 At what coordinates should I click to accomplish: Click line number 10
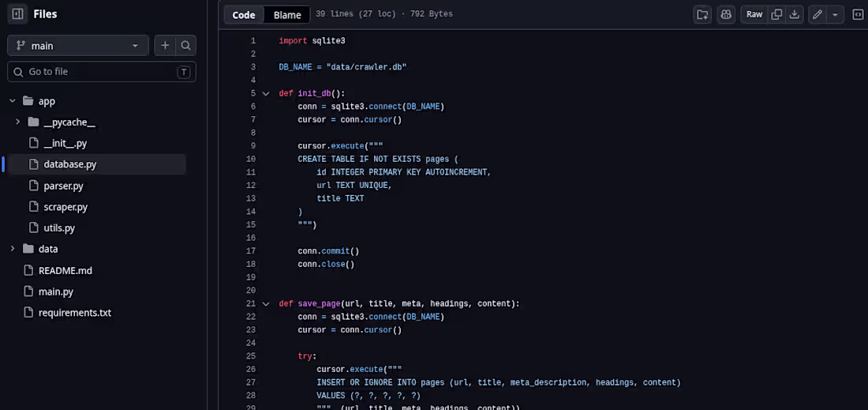pos(251,159)
